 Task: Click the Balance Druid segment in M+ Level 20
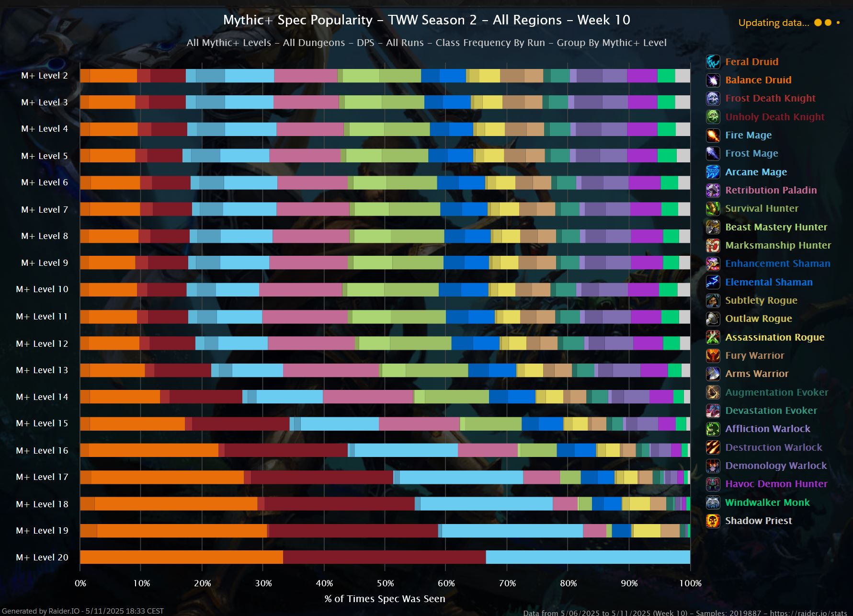pos(182,557)
